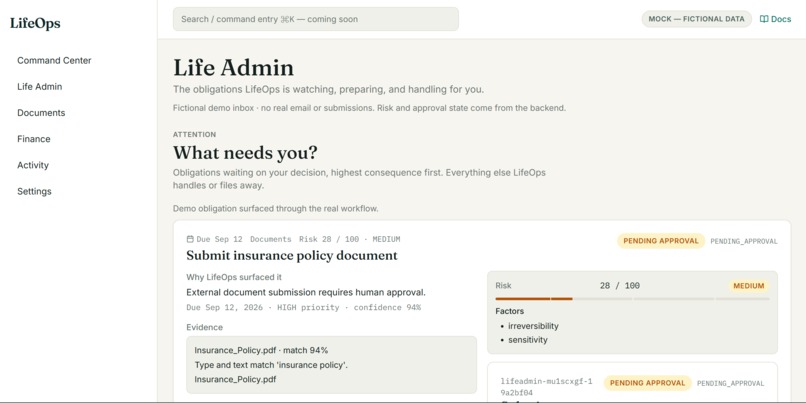
Task: Open Settings from the sidebar
Action: (34, 191)
